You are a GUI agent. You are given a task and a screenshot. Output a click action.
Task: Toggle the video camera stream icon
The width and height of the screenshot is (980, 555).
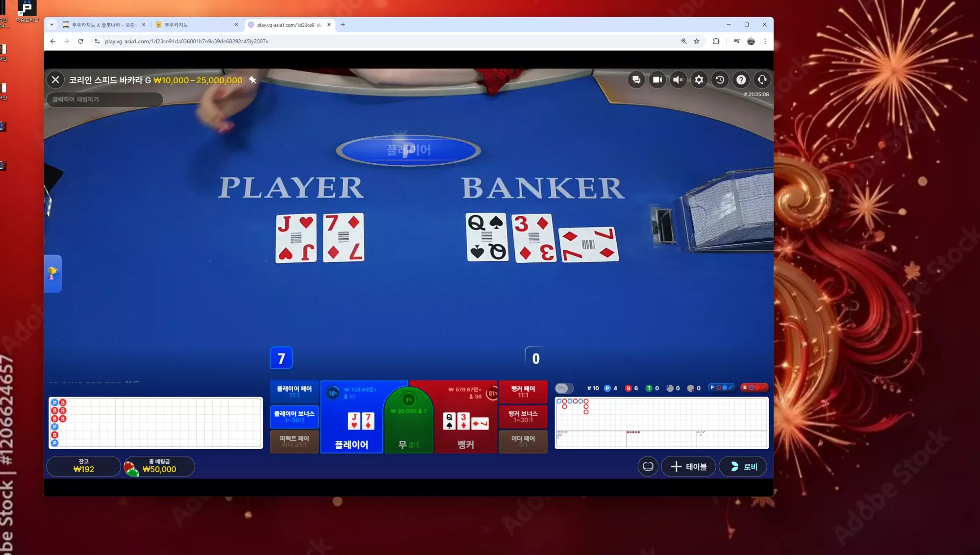tap(657, 79)
